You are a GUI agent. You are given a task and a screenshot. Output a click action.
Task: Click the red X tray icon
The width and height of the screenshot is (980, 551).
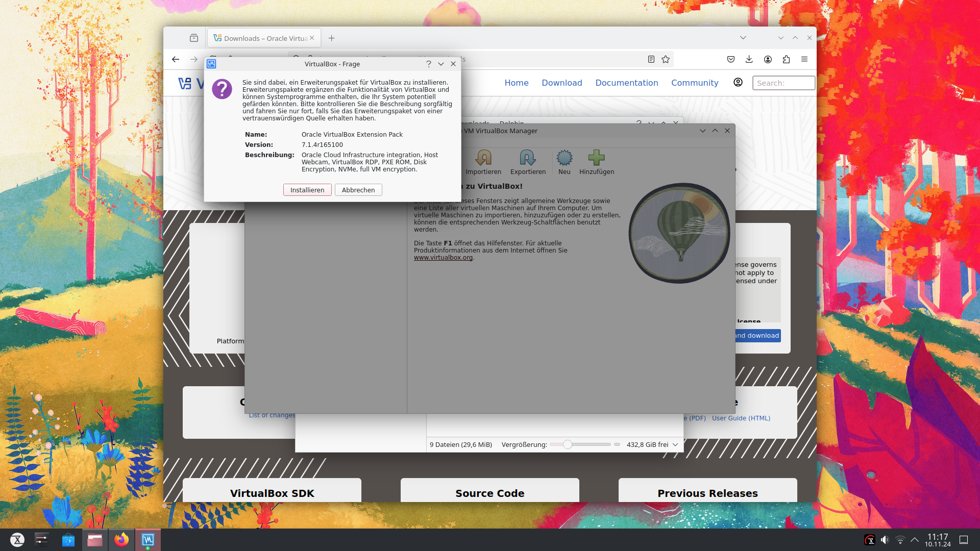[x=870, y=540]
